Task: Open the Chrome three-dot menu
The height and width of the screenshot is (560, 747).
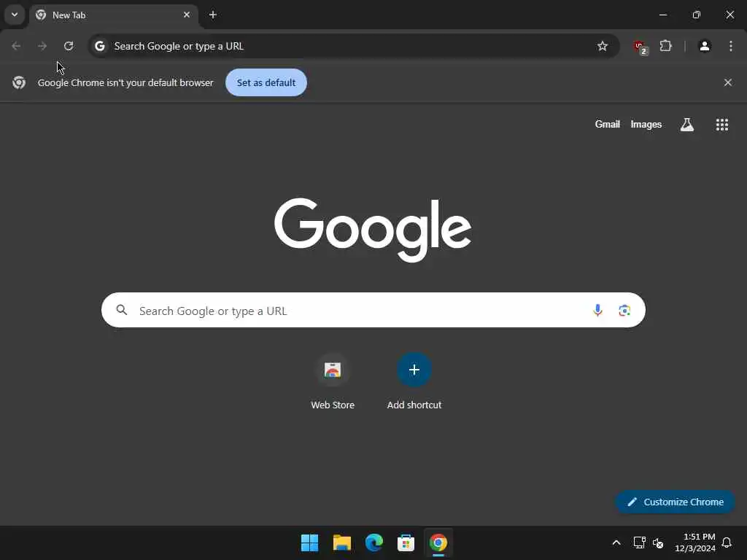Action: click(x=731, y=46)
